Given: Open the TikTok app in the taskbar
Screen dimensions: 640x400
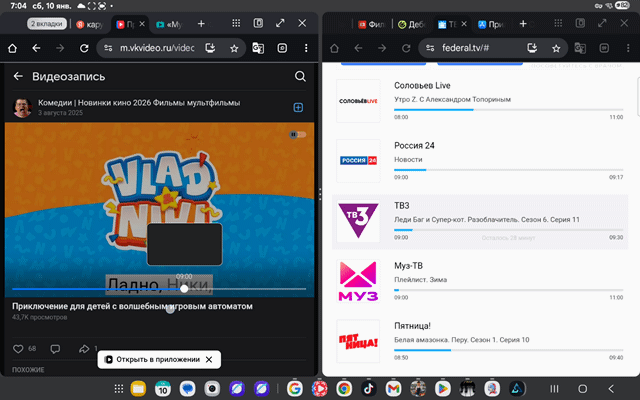Looking at the screenshot, I should [368, 388].
